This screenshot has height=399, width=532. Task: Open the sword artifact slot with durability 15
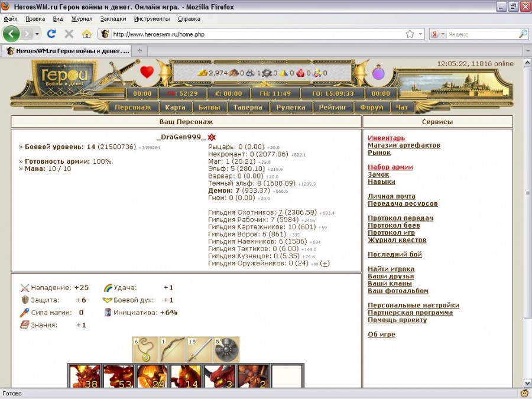200,349
